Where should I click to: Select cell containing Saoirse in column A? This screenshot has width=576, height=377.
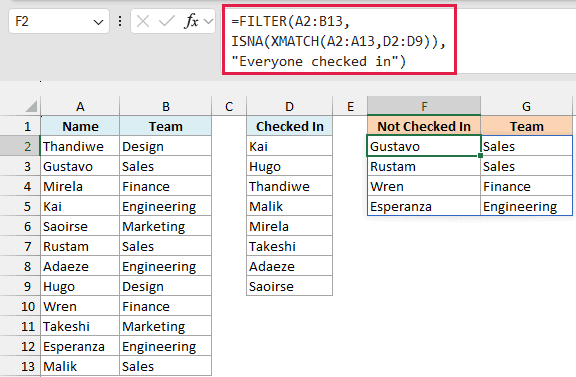[80, 226]
